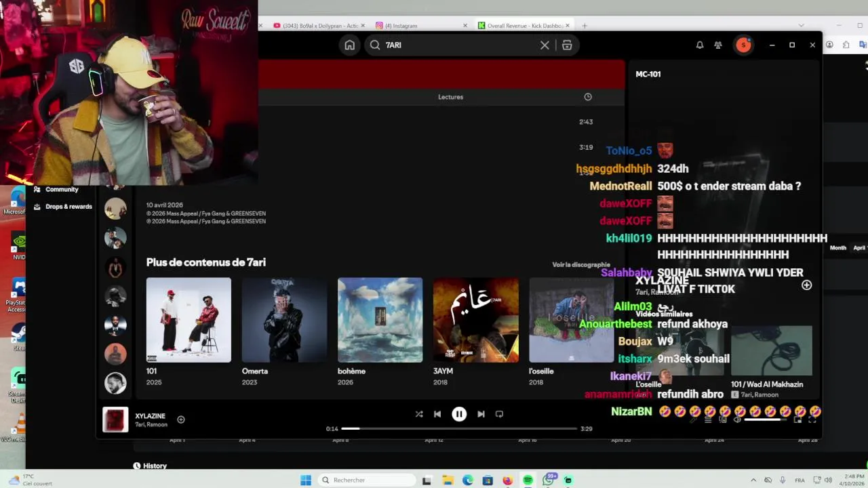The width and height of the screenshot is (868, 488).
Task: Open 101 / Wad Al Makhazin video
Action: pyautogui.click(x=771, y=361)
